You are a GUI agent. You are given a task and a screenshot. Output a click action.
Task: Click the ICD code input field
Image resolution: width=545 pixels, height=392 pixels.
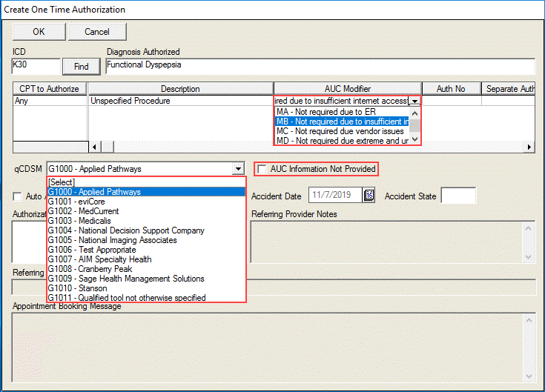pyautogui.click(x=35, y=66)
